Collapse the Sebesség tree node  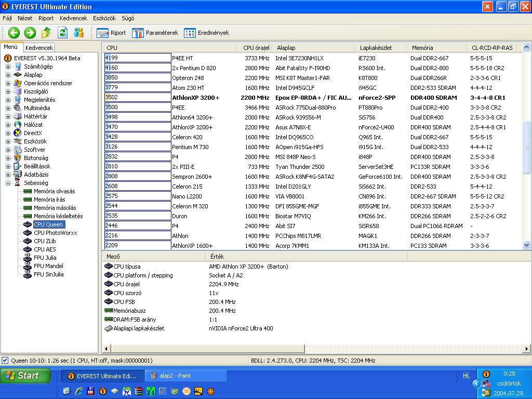(8, 183)
